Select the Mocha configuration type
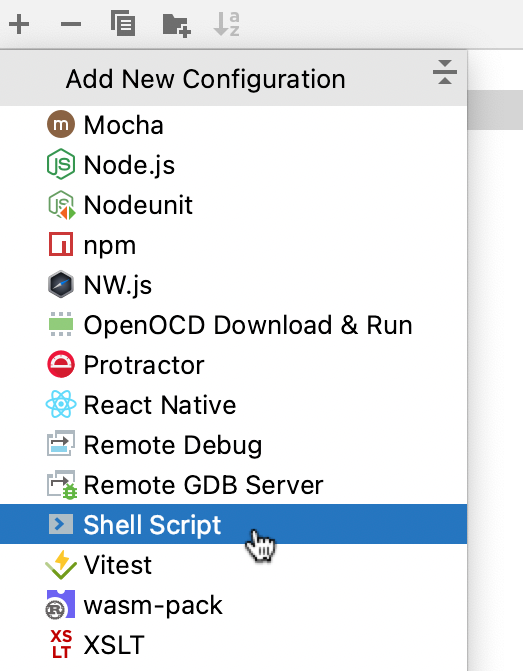Image resolution: width=523 pixels, height=671 pixels. tap(233, 125)
